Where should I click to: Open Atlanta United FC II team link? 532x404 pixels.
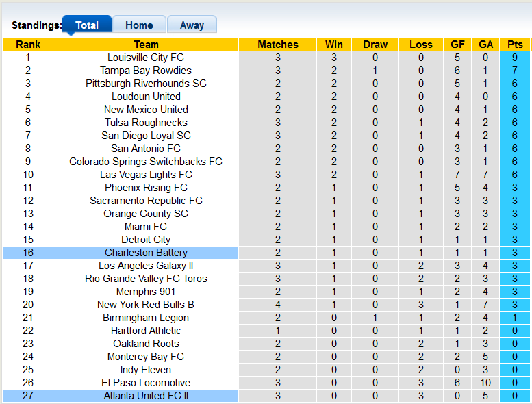point(146,396)
